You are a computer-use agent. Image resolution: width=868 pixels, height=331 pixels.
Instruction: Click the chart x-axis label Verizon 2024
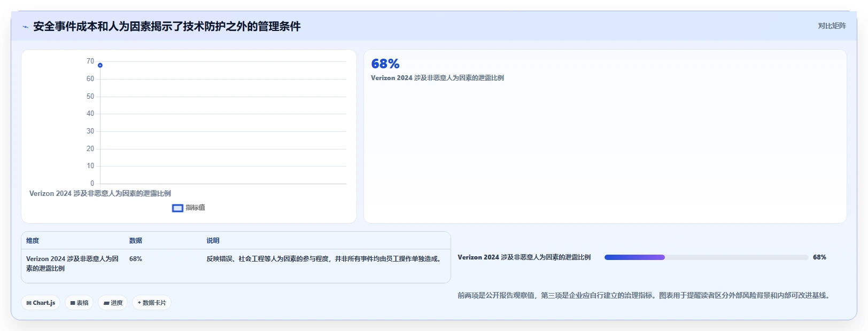100,193
